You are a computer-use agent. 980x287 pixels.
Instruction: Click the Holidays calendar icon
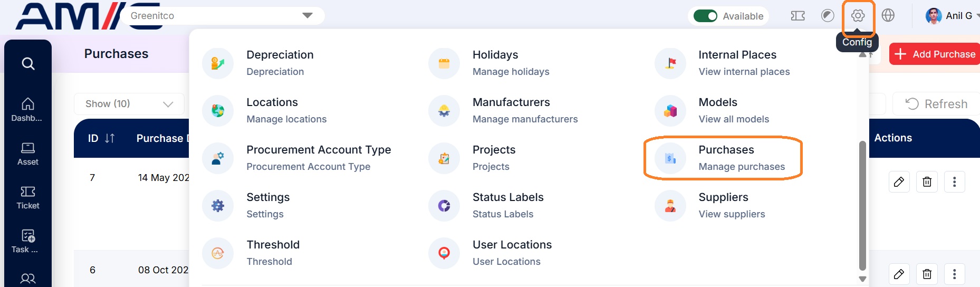[x=444, y=63]
